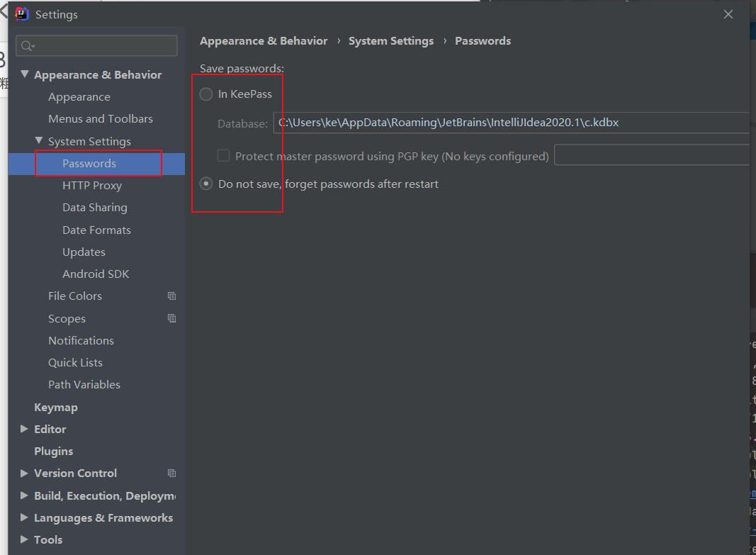Select Languages & Frameworks tree label

(x=103, y=518)
